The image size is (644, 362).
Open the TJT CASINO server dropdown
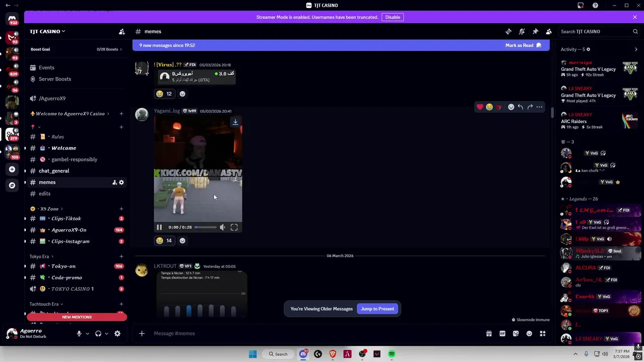point(47,31)
